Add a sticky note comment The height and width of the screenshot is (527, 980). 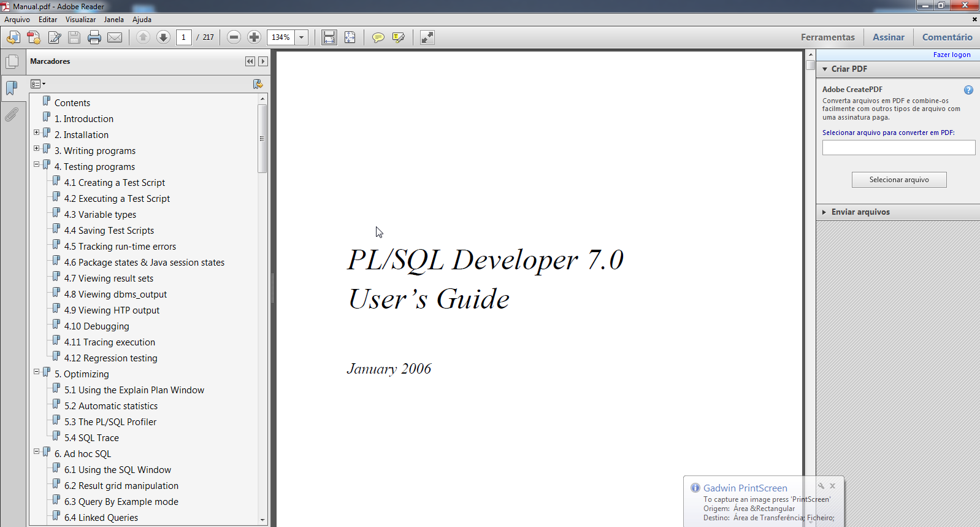378,37
